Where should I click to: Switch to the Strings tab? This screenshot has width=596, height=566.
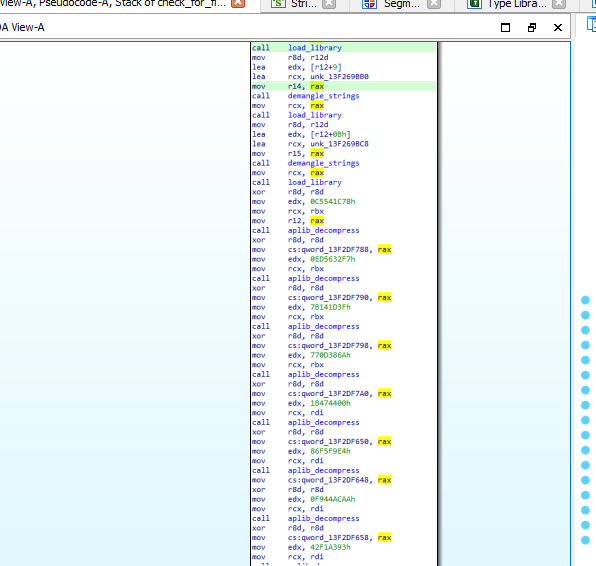tap(304, 4)
